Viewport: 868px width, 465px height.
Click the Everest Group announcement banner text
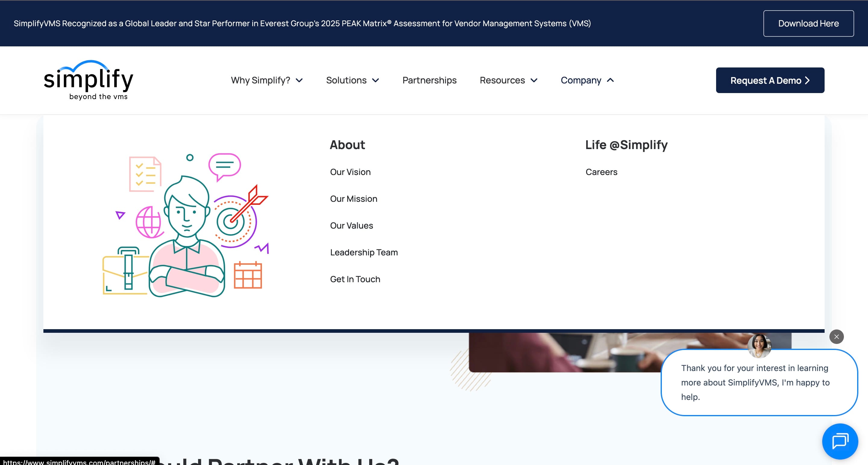[x=302, y=23]
